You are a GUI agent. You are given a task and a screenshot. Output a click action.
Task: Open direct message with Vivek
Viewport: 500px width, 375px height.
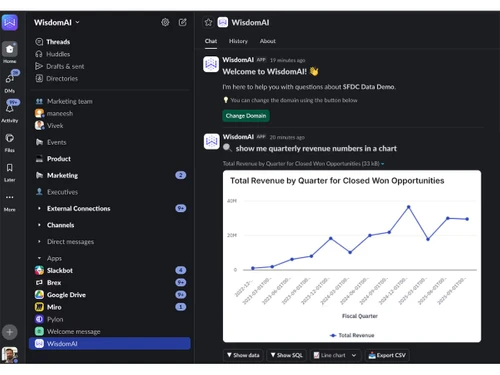tap(110, 126)
